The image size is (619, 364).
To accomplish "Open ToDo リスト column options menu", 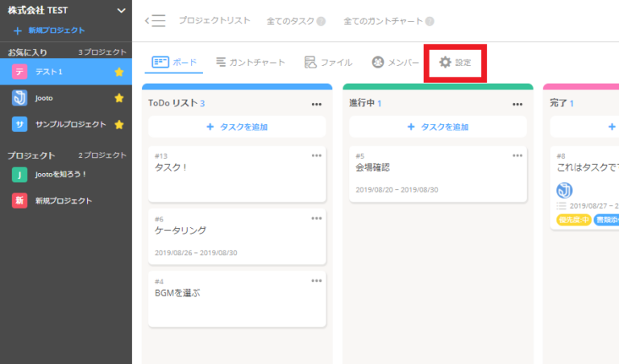I will [x=317, y=104].
